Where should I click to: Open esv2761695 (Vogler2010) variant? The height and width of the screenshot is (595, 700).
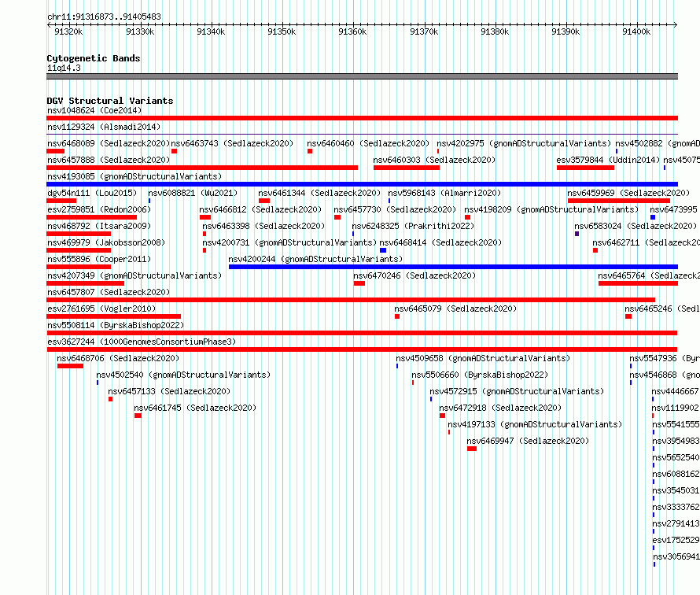pos(101,309)
